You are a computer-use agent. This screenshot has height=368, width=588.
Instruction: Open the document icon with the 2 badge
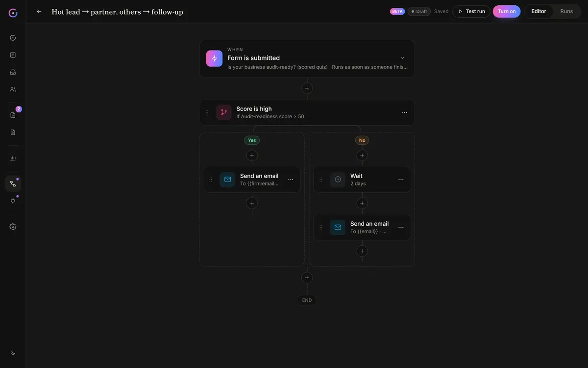pyautogui.click(x=13, y=115)
